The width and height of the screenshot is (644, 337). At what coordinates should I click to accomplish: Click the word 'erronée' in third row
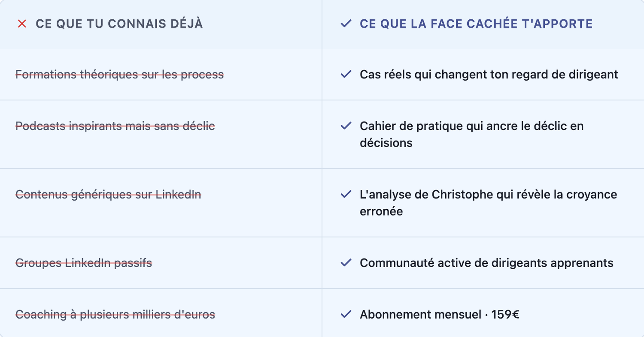[x=381, y=211]
